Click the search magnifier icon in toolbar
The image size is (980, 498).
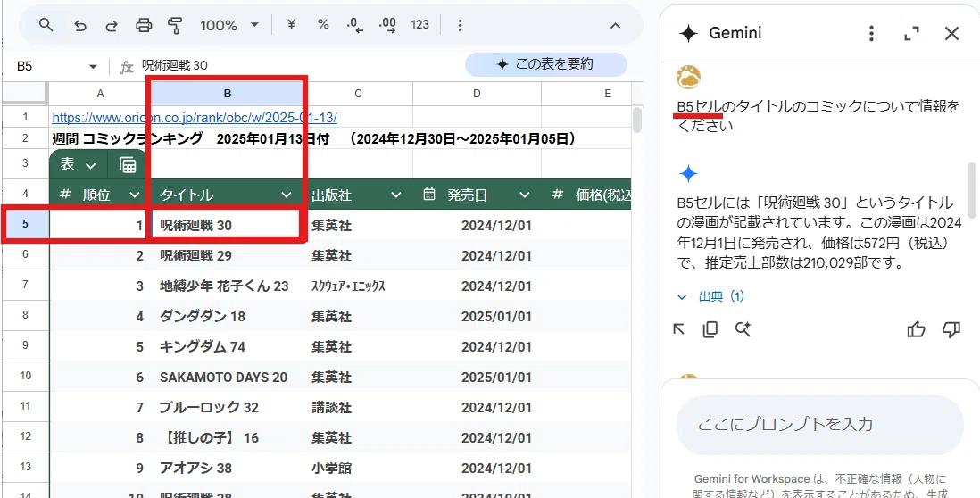46,25
